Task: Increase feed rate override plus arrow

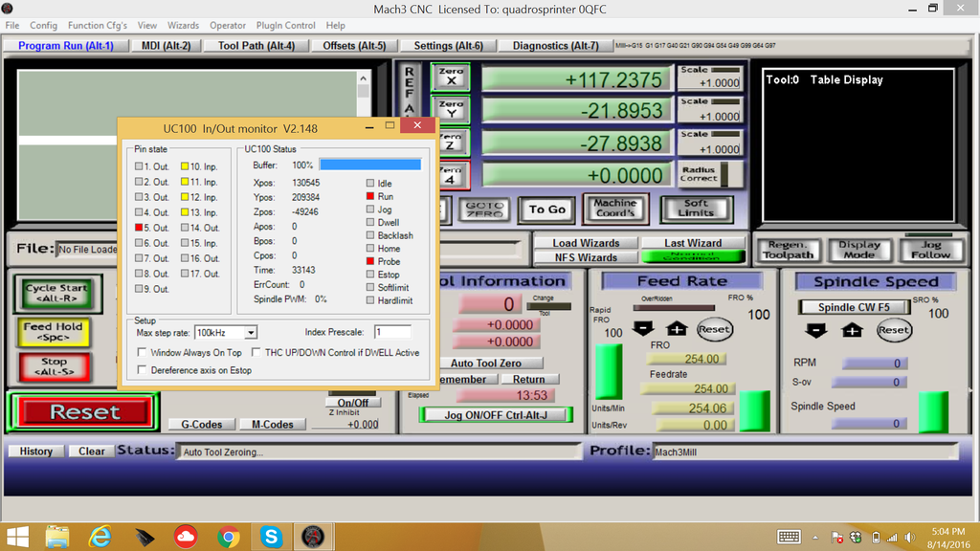Action: (677, 329)
